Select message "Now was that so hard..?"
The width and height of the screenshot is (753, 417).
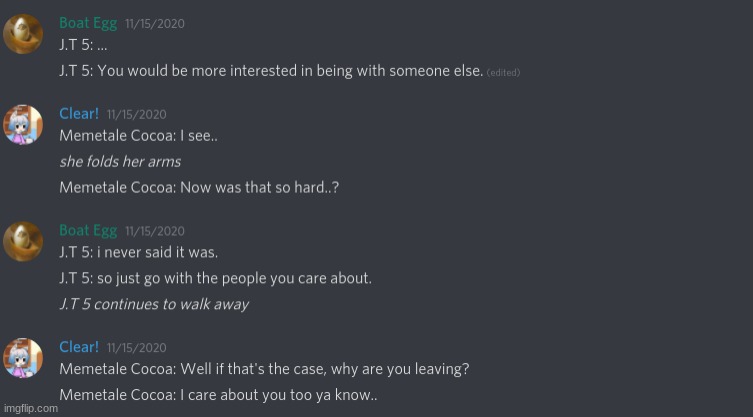(x=199, y=187)
